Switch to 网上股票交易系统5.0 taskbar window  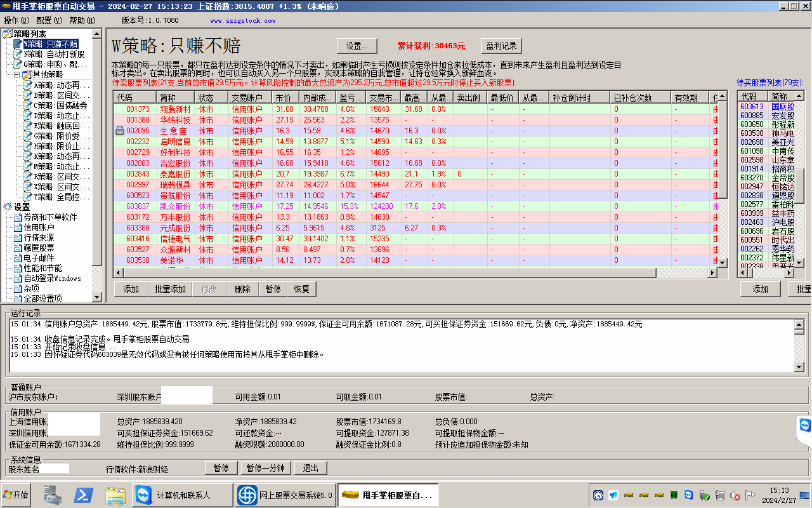(285, 495)
